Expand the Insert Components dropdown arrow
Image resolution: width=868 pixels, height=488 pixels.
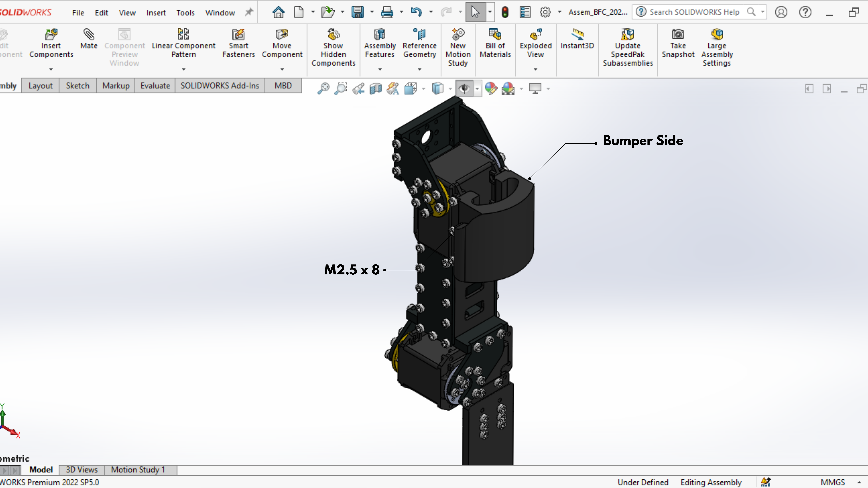click(x=51, y=69)
